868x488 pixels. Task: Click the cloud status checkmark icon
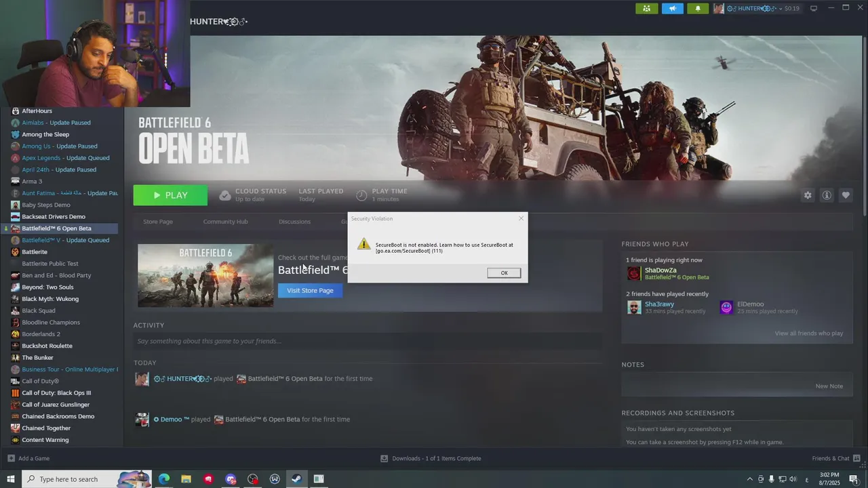click(225, 195)
